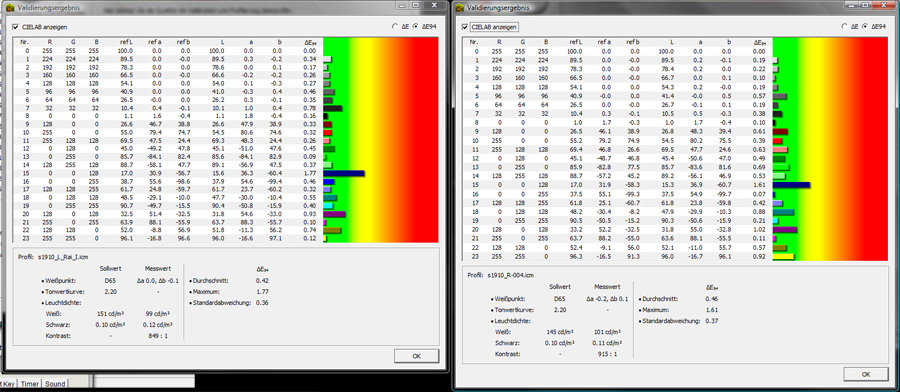Select Tonwertkurve value 2.20 in right window

click(560, 310)
